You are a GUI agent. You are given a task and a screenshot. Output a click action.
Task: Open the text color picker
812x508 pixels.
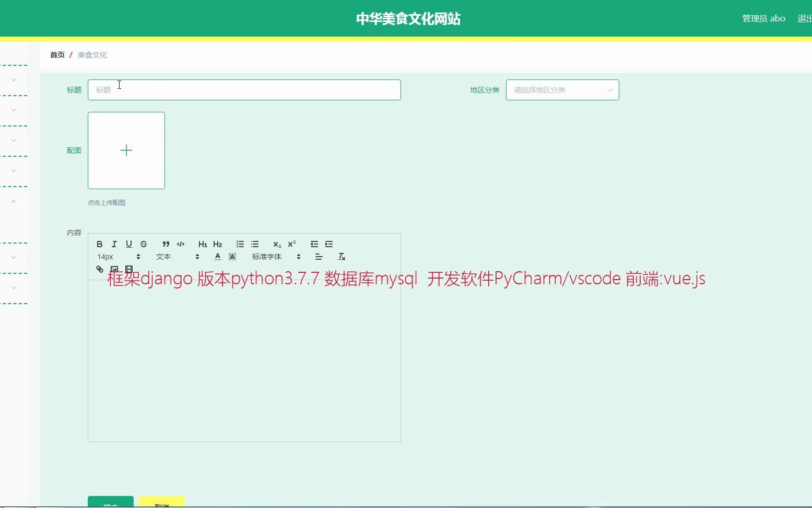point(218,257)
